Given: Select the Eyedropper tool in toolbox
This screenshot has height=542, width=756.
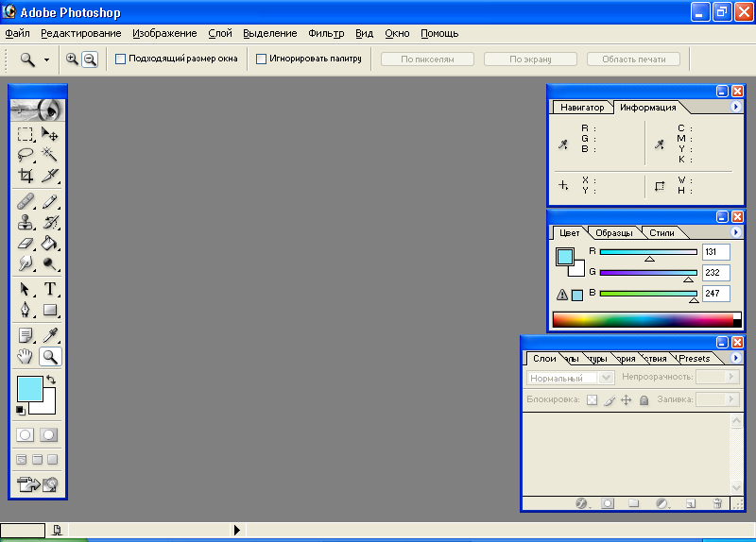Looking at the screenshot, I should point(50,335).
